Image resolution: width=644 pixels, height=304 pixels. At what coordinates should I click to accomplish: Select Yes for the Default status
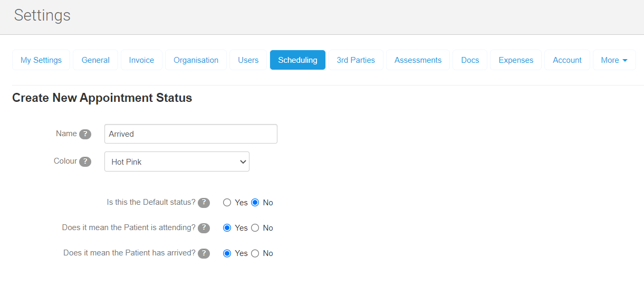(x=227, y=203)
